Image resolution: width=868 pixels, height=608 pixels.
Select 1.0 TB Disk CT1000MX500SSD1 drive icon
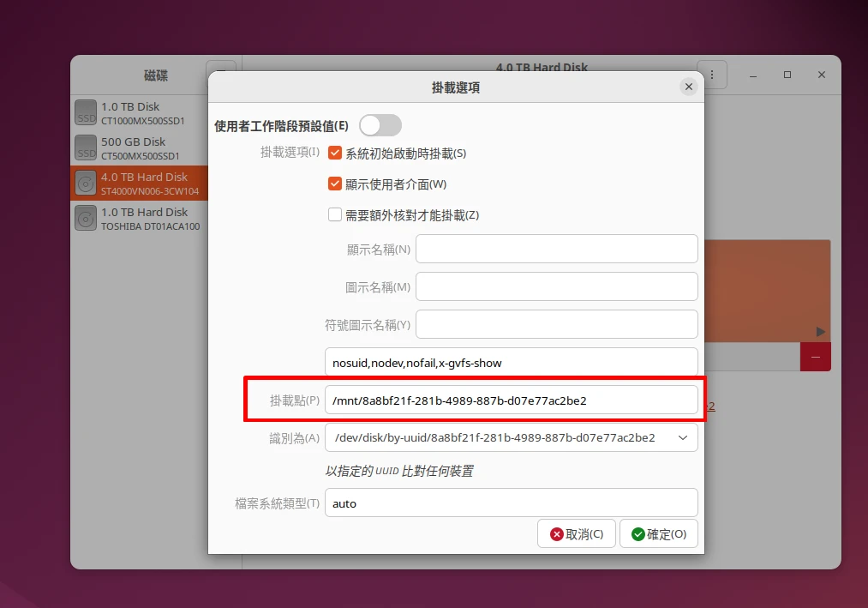coord(86,113)
